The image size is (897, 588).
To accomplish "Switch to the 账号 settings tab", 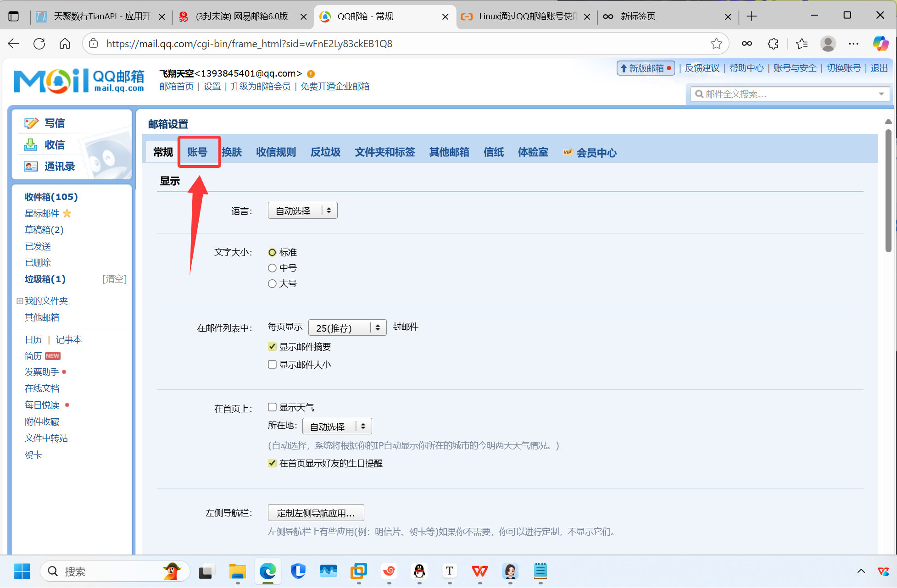I will (197, 152).
